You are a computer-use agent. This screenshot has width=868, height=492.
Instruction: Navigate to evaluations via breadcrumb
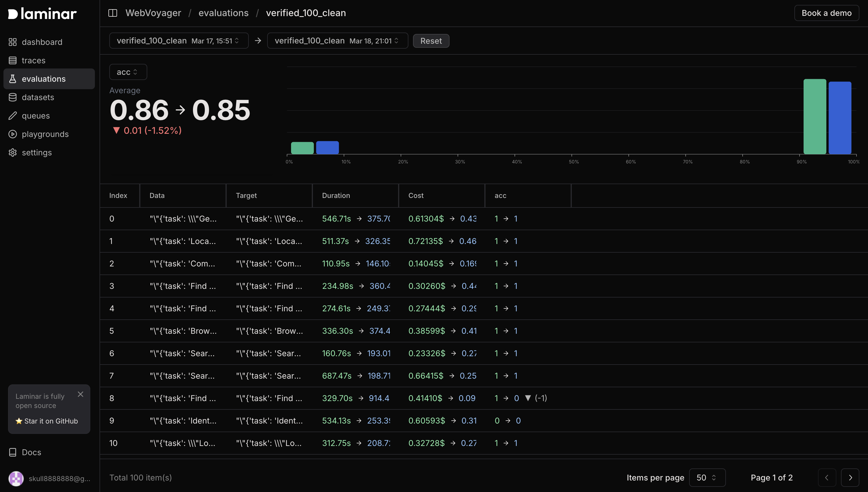pyautogui.click(x=223, y=13)
